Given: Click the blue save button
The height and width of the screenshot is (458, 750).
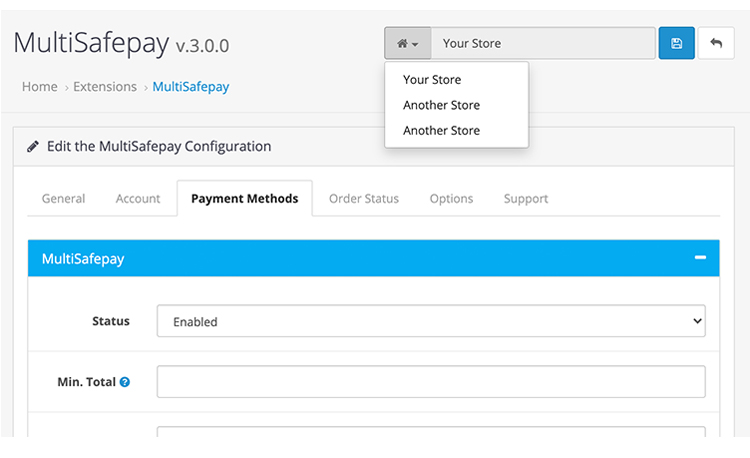Looking at the screenshot, I should (676, 44).
